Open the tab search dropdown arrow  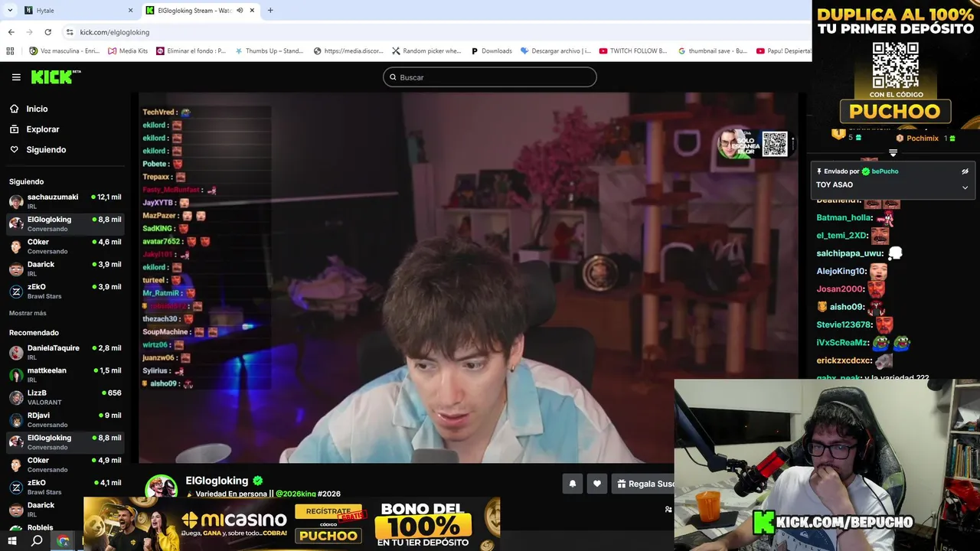[x=10, y=11]
